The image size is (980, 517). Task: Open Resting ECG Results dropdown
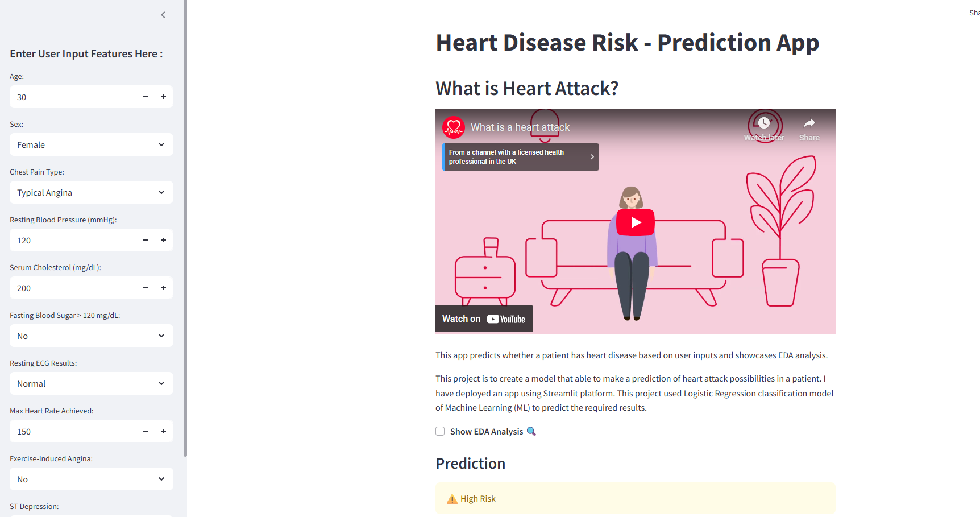tap(91, 383)
